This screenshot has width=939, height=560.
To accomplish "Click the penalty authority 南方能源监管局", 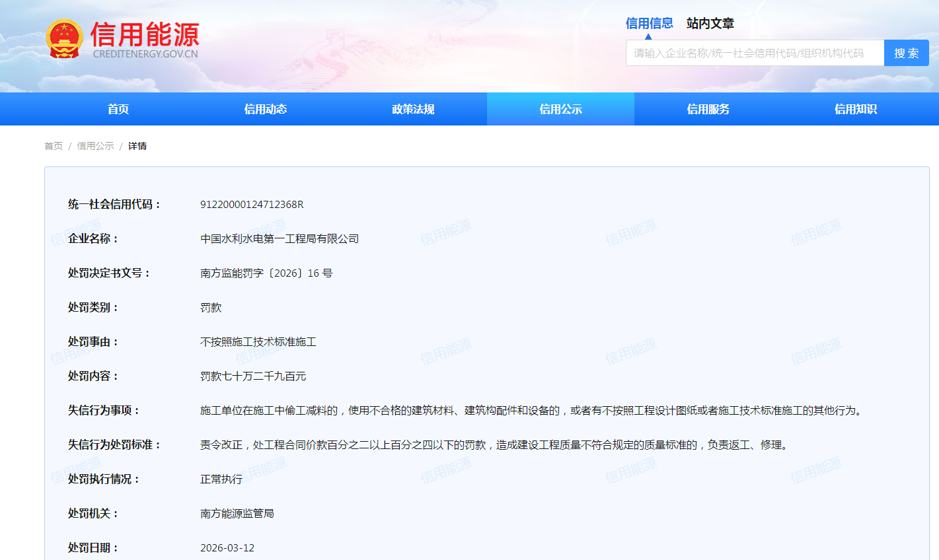I will tap(237, 514).
